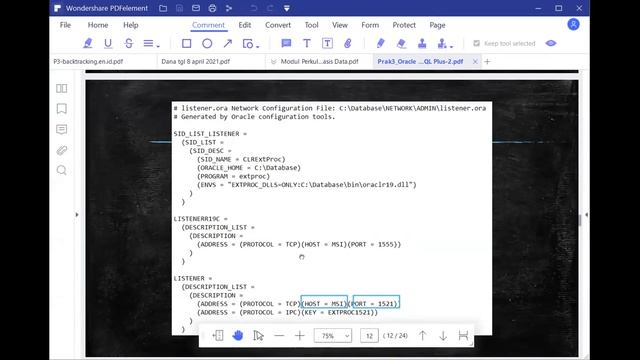Open the search panel
This screenshot has width=640, height=360.
click(62, 170)
